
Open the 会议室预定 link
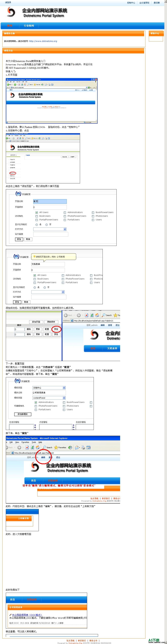coord(144,3)
